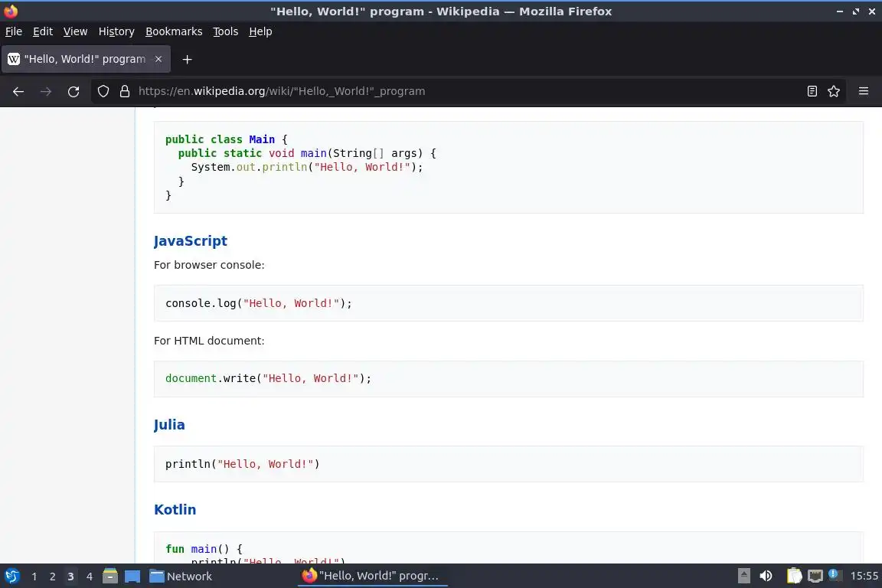Click the eject removable media tray icon
The width and height of the screenshot is (882, 588).
coord(743,576)
